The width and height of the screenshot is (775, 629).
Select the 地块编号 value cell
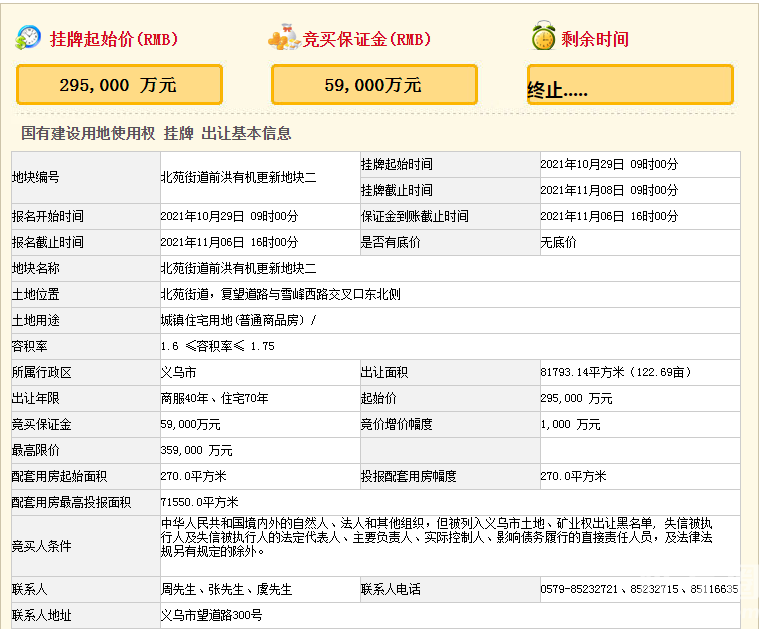click(x=238, y=177)
